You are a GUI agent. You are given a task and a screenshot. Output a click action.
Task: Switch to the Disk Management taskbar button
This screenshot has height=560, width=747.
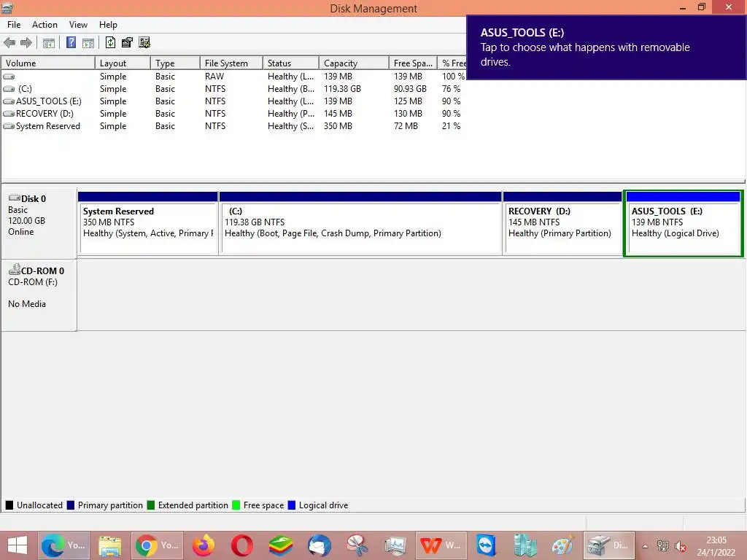(x=609, y=545)
